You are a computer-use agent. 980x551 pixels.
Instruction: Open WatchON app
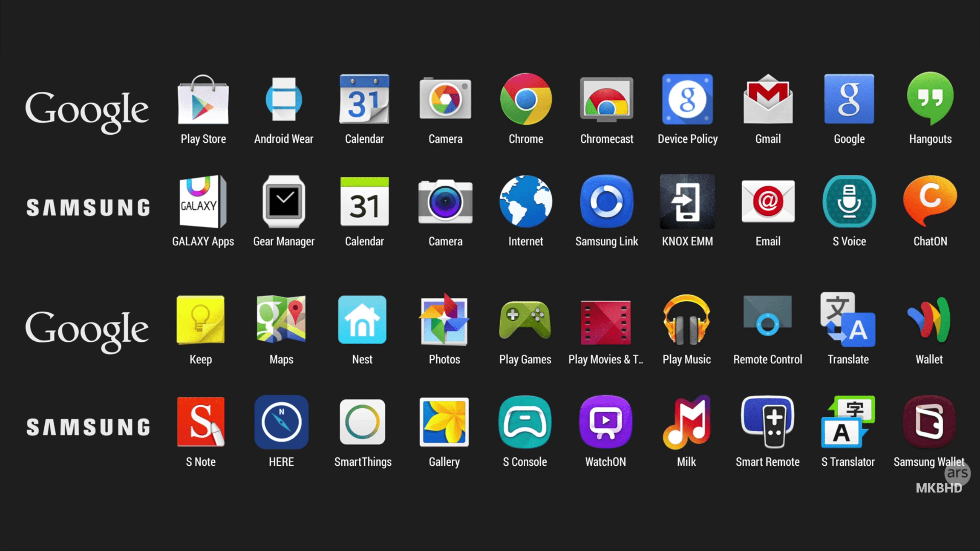[x=606, y=422]
